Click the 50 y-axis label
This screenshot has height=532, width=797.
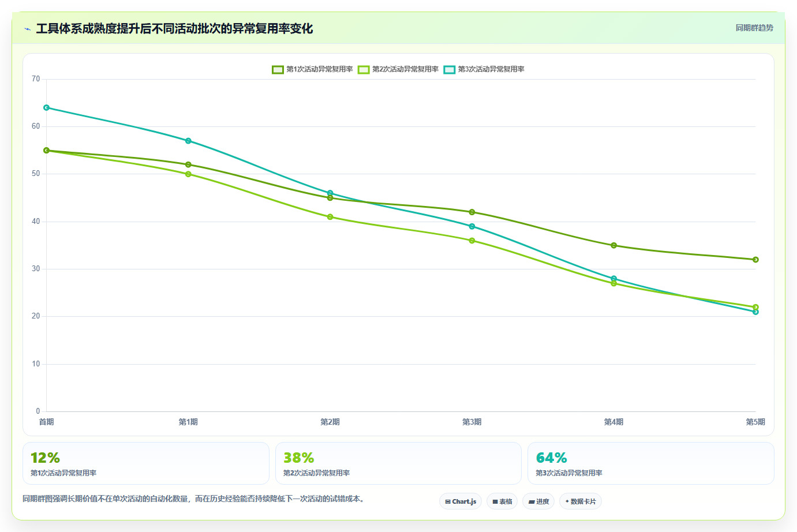[36, 174]
